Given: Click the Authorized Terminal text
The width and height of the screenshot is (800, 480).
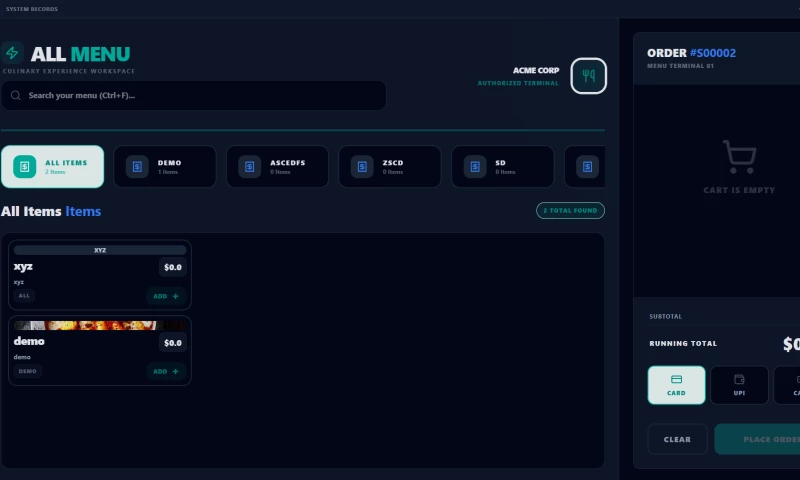Looking at the screenshot, I should 518,83.
